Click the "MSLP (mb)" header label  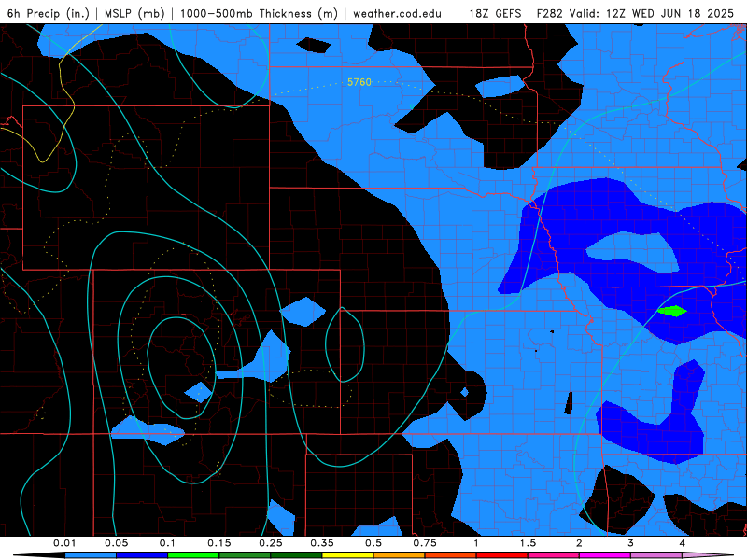click(x=134, y=13)
